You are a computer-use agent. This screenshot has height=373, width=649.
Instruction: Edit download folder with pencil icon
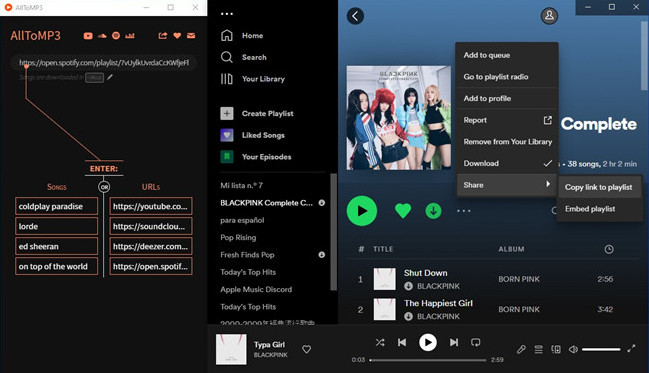tap(110, 77)
